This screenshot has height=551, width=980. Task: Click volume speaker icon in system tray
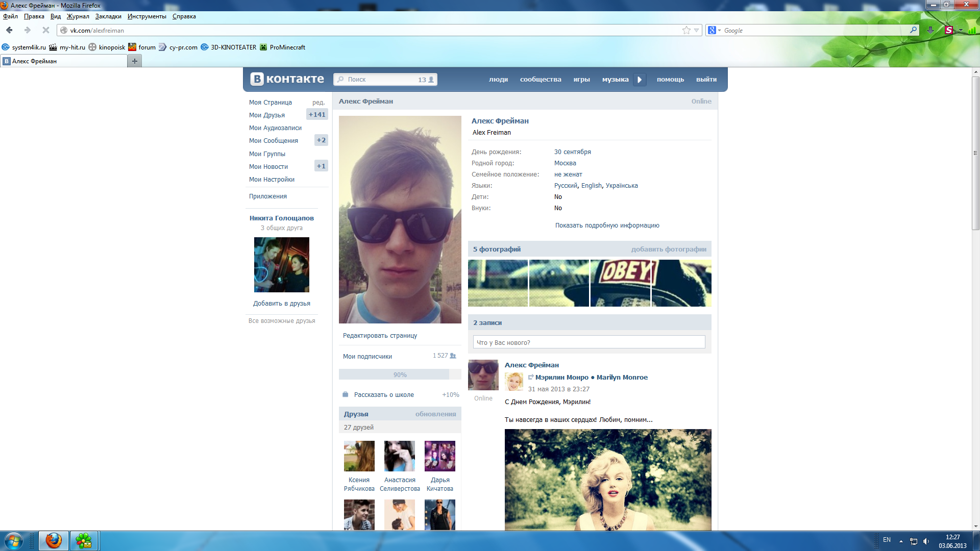926,541
